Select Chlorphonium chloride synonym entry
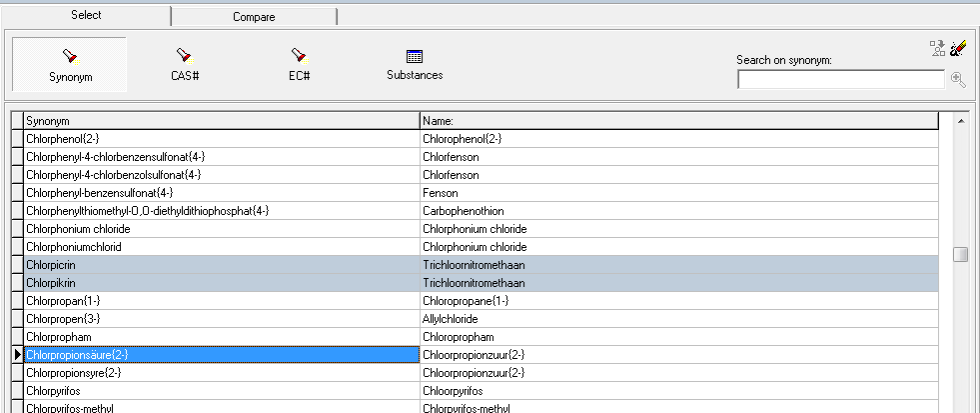The width and height of the screenshot is (980, 413). pos(221,229)
